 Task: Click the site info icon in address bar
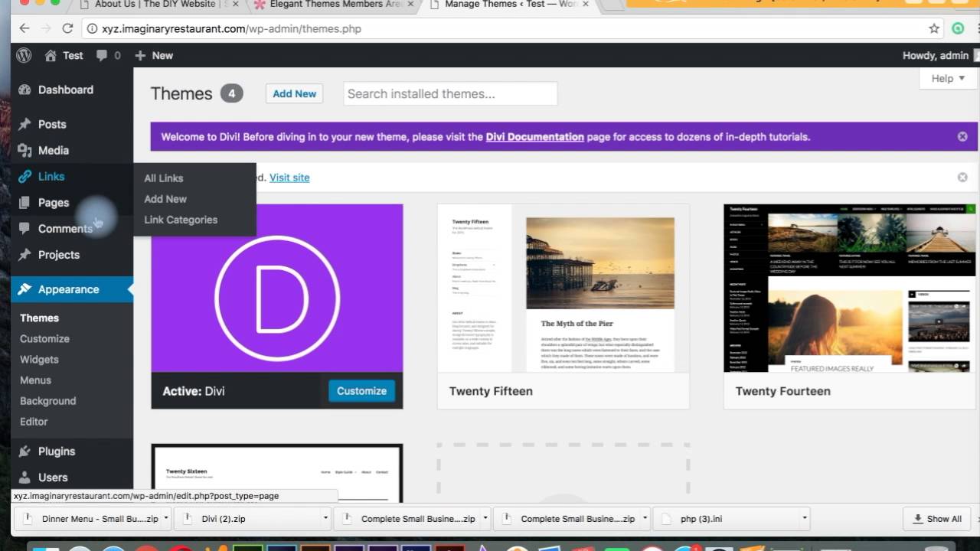tap(92, 29)
